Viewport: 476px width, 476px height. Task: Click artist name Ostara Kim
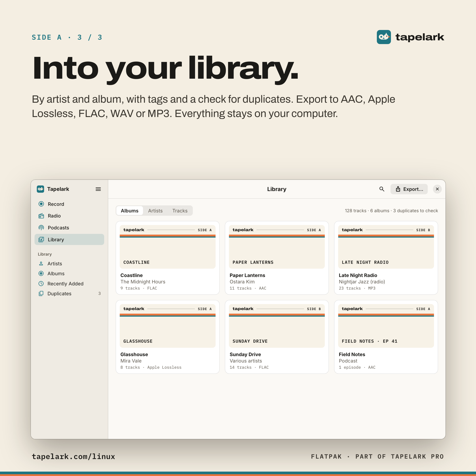tap(242, 282)
